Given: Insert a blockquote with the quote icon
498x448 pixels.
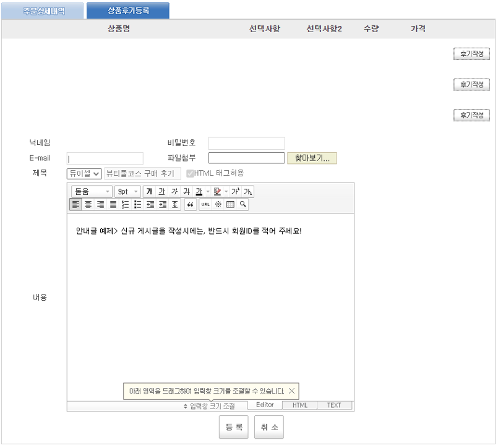Looking at the screenshot, I should 191,205.
